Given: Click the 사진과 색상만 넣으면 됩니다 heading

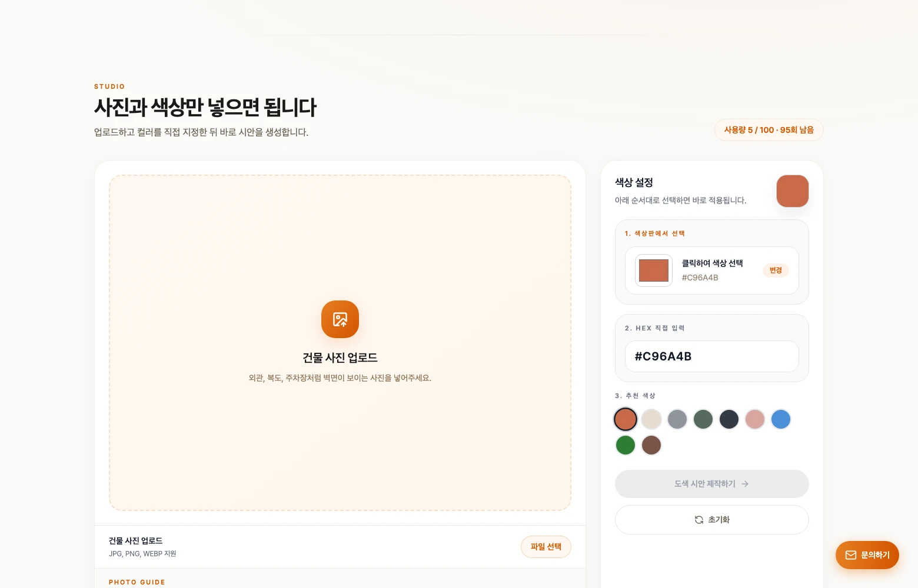Looking at the screenshot, I should tap(205, 107).
